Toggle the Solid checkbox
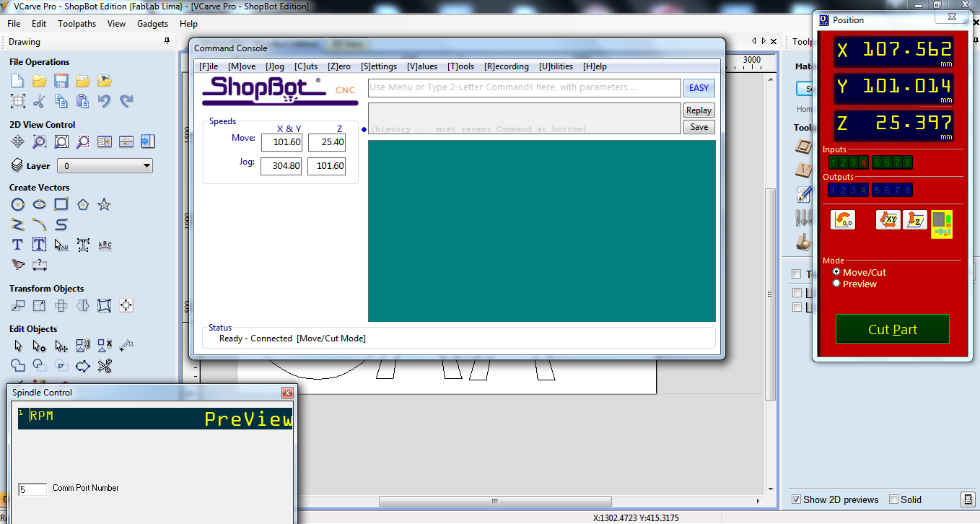The height and width of the screenshot is (524, 980). (x=893, y=499)
